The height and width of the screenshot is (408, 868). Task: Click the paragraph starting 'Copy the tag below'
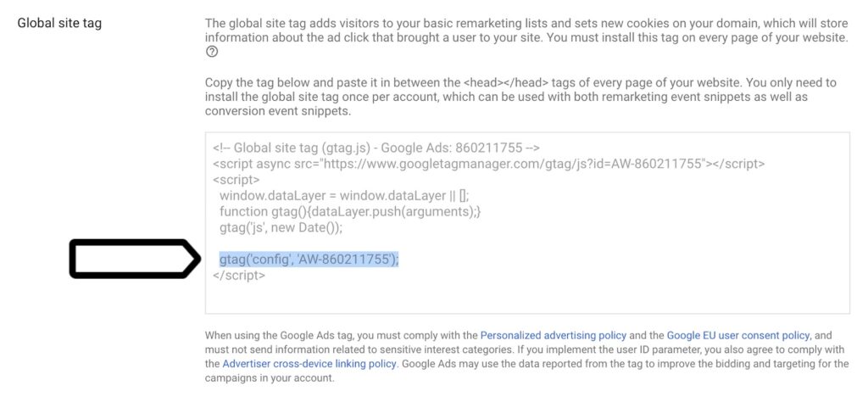521,97
